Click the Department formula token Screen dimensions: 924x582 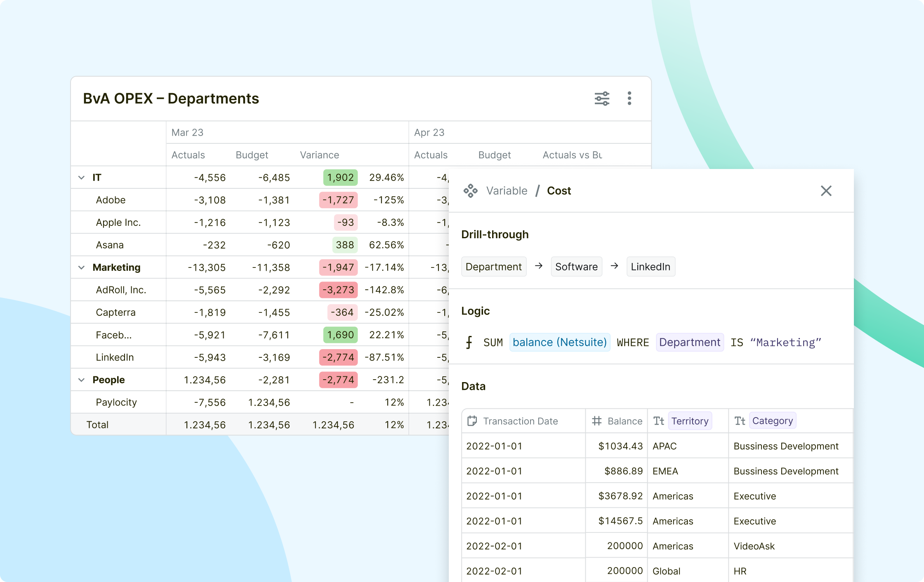tap(690, 342)
